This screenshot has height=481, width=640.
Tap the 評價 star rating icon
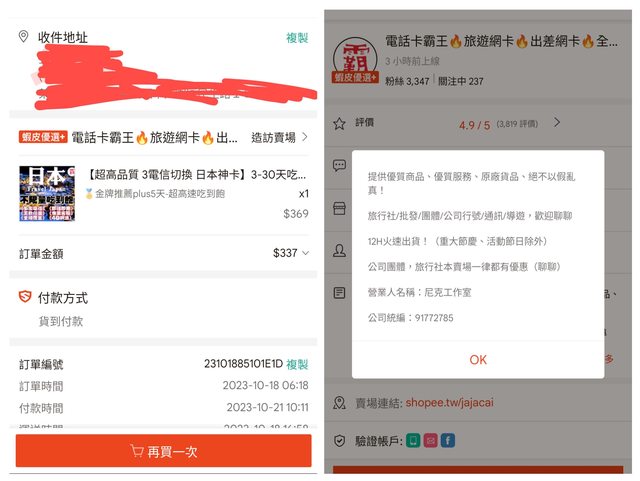pos(339,123)
